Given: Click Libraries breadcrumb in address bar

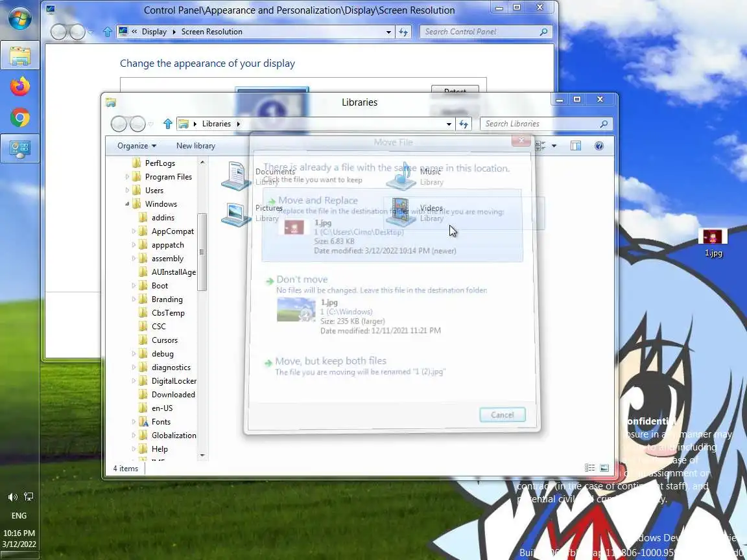Looking at the screenshot, I should click(217, 124).
